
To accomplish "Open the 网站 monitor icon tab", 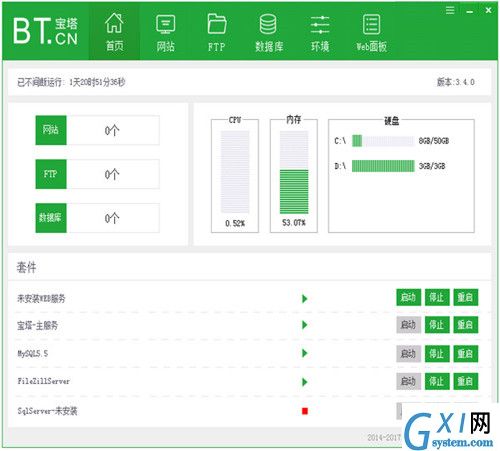I will pyautogui.click(x=166, y=32).
